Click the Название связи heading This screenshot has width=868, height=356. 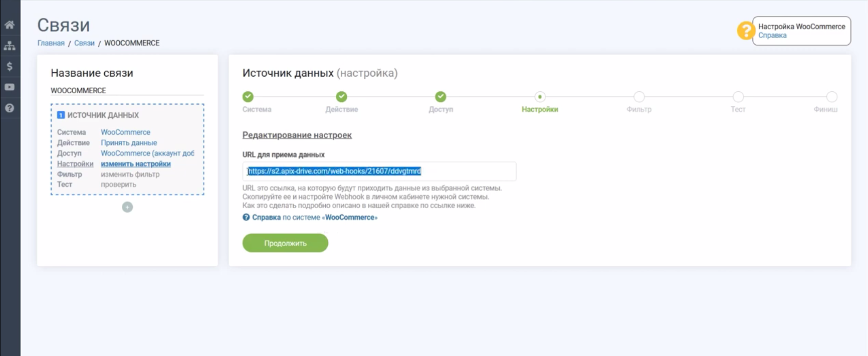click(x=92, y=73)
